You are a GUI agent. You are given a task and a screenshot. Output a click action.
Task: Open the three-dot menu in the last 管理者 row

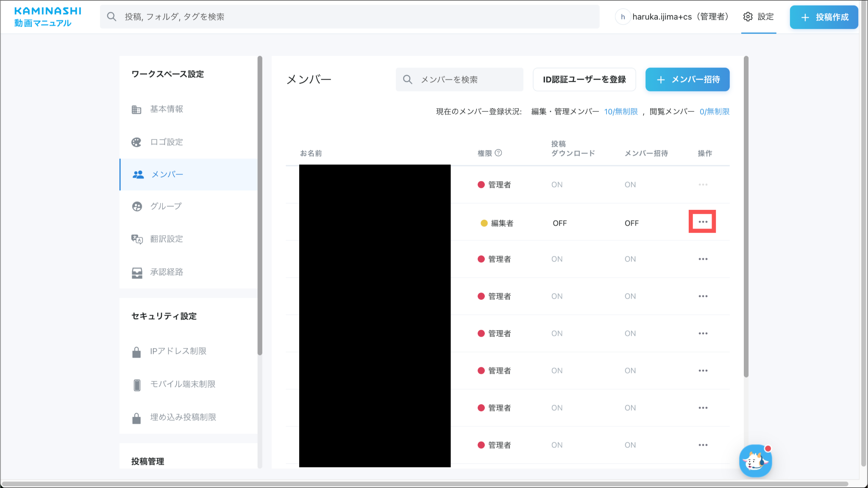point(703,445)
